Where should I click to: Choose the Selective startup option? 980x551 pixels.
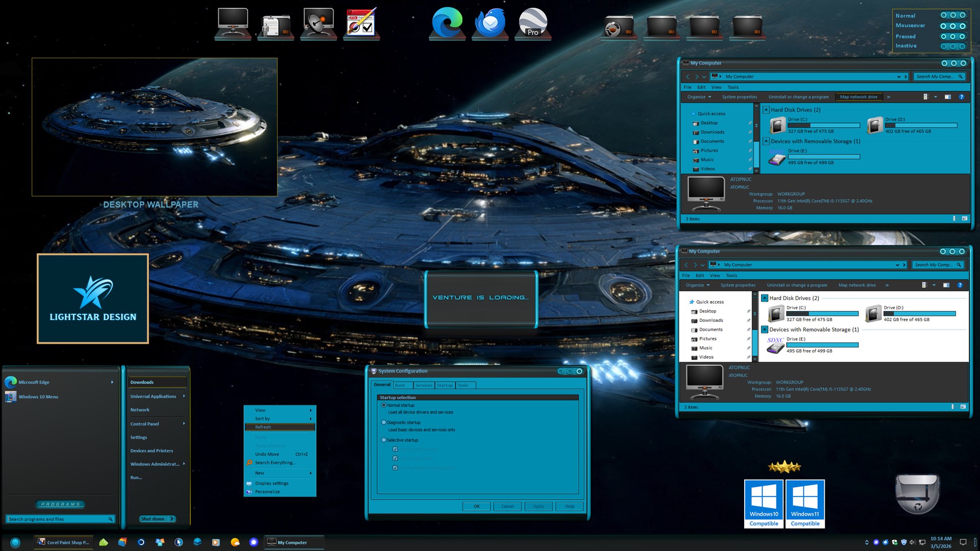(384, 440)
